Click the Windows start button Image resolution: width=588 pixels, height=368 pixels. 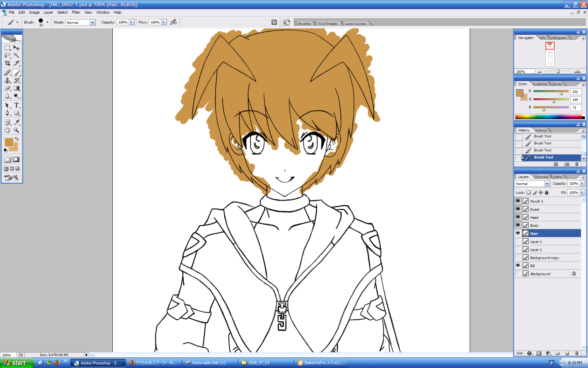(x=16, y=363)
